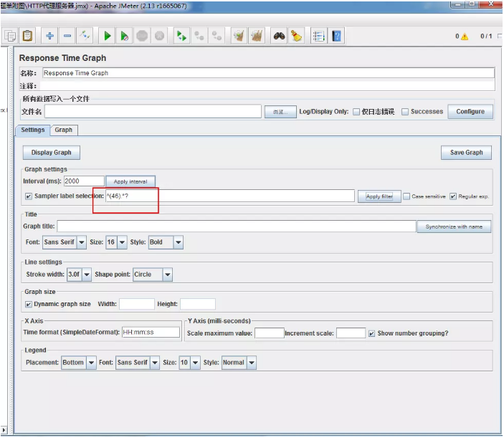Viewport: 504px width, 438px height.
Task: Click the Stop test icon
Action: pyautogui.click(x=142, y=36)
